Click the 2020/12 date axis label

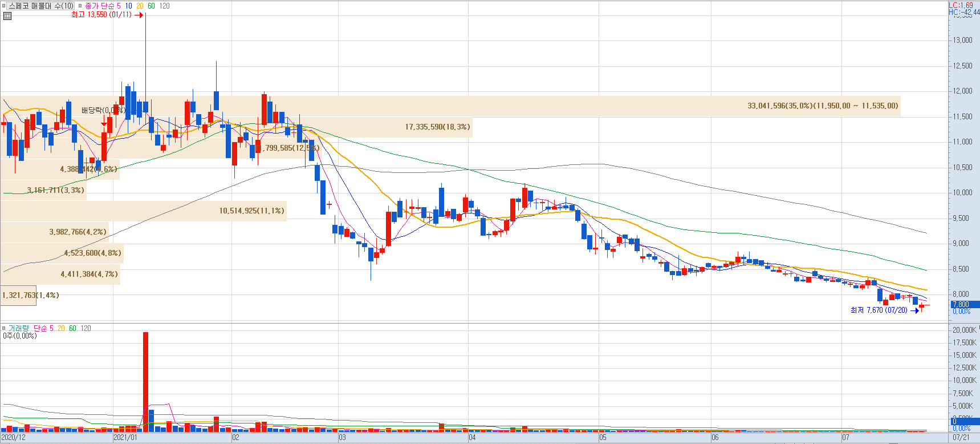click(13, 438)
